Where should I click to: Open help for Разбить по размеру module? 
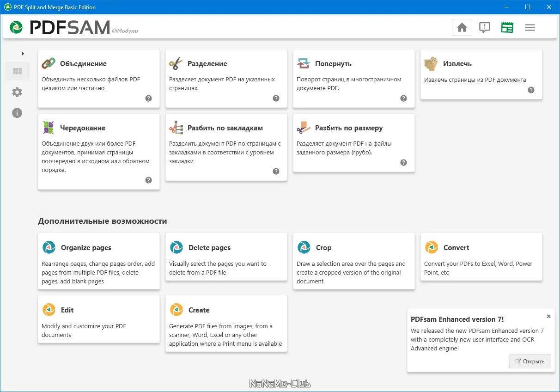pos(404,162)
